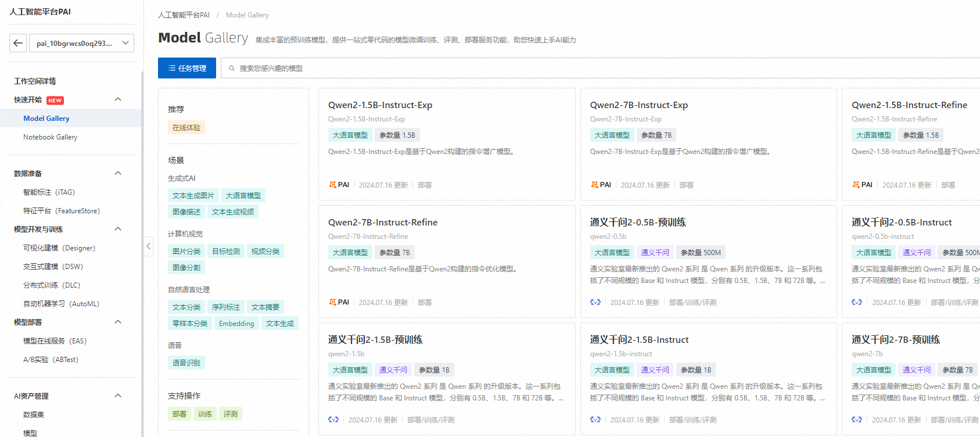980x437 pixels.
Task: Click 人工智能平台PAI breadcrumb link
Action: coord(184,15)
